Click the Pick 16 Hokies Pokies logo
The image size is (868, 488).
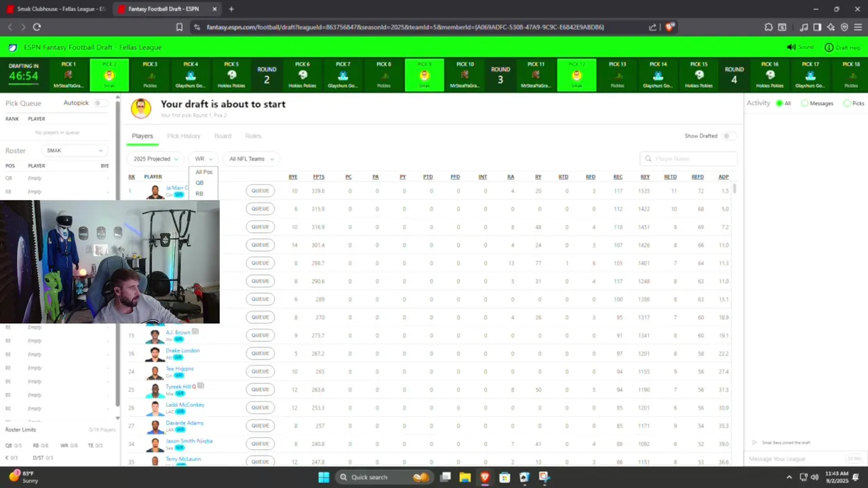click(770, 75)
